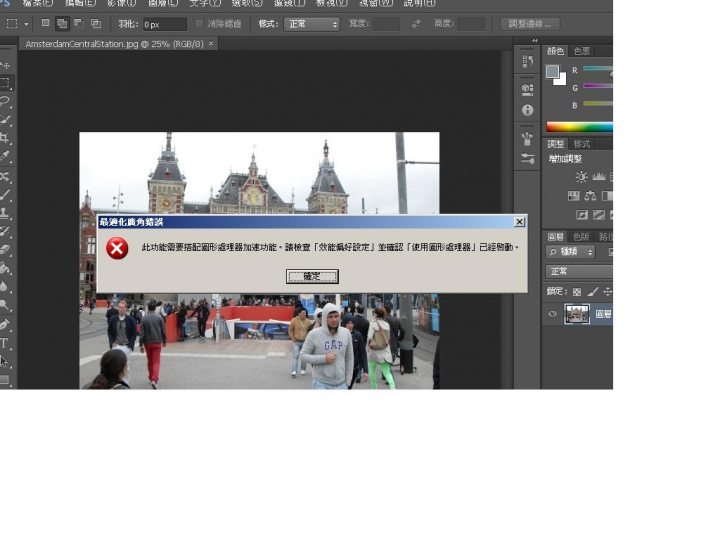Open the marquee tool preset picker arrow
The image size is (720, 540).
pos(26,24)
